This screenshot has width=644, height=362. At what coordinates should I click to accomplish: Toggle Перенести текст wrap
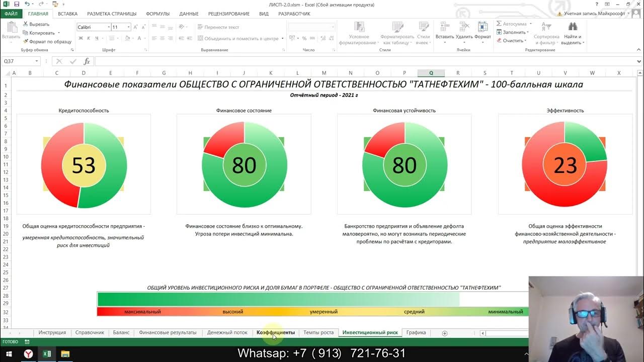(218, 27)
